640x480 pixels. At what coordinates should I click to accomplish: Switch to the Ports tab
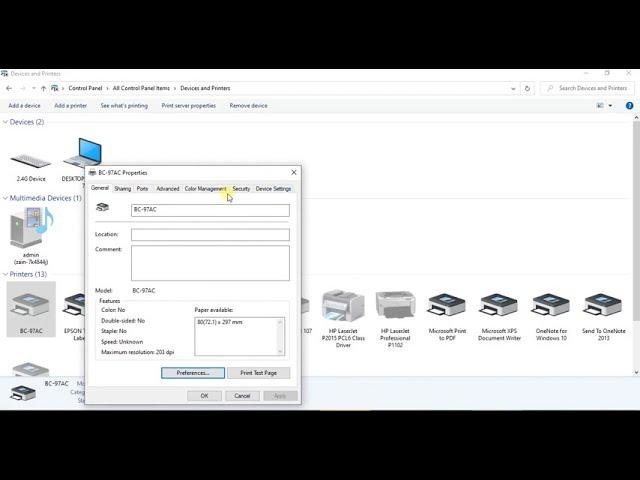pyautogui.click(x=142, y=189)
